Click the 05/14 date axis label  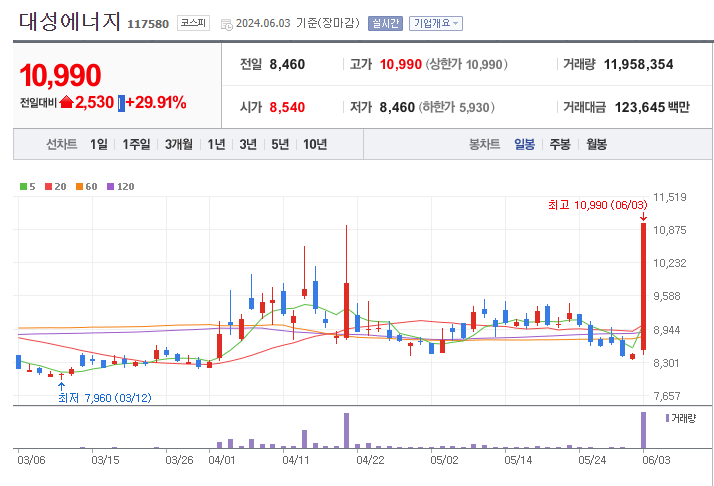518,460
